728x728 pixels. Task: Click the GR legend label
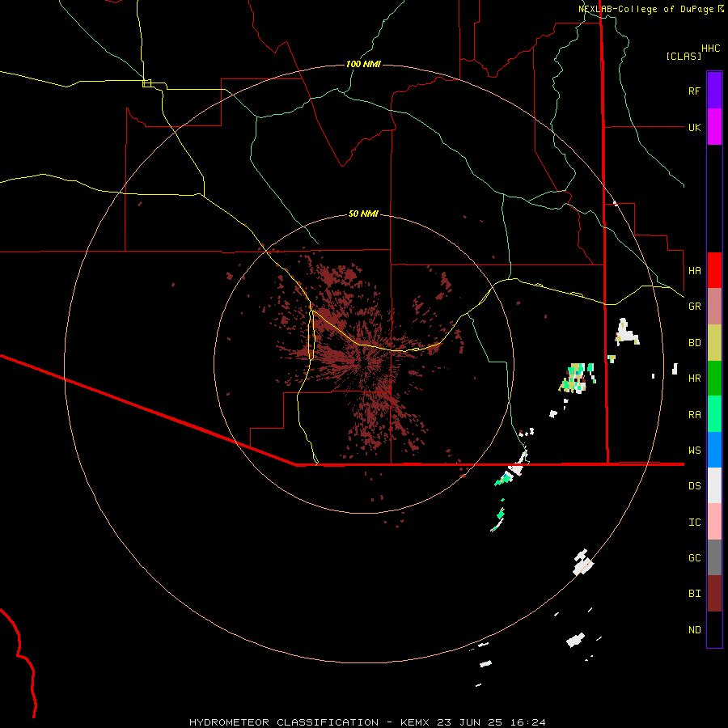pyautogui.click(x=694, y=306)
